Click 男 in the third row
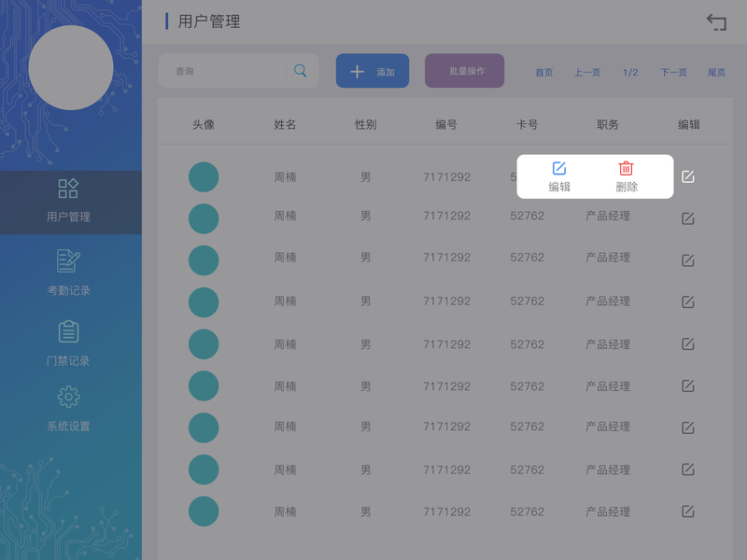The height and width of the screenshot is (560, 747). tap(365, 258)
